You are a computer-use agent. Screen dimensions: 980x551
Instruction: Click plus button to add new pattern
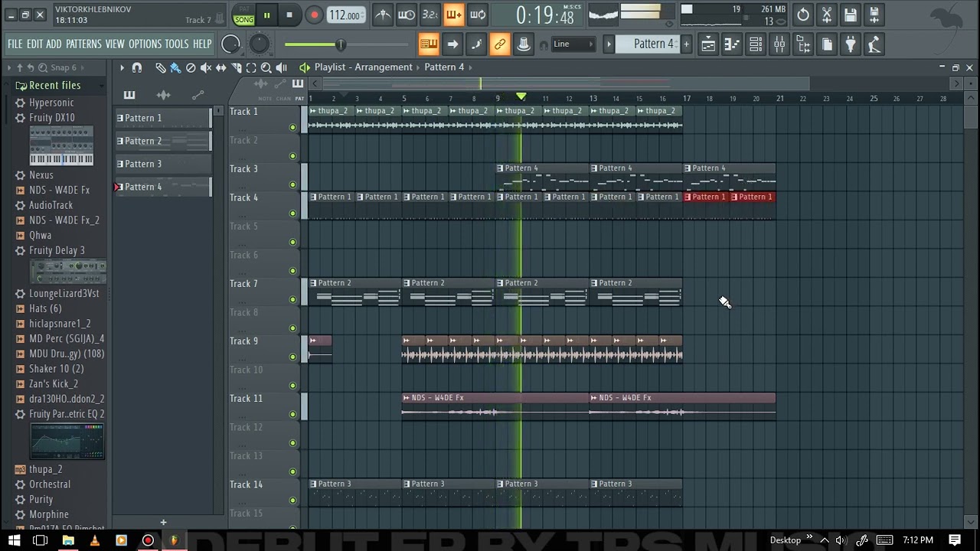click(686, 44)
